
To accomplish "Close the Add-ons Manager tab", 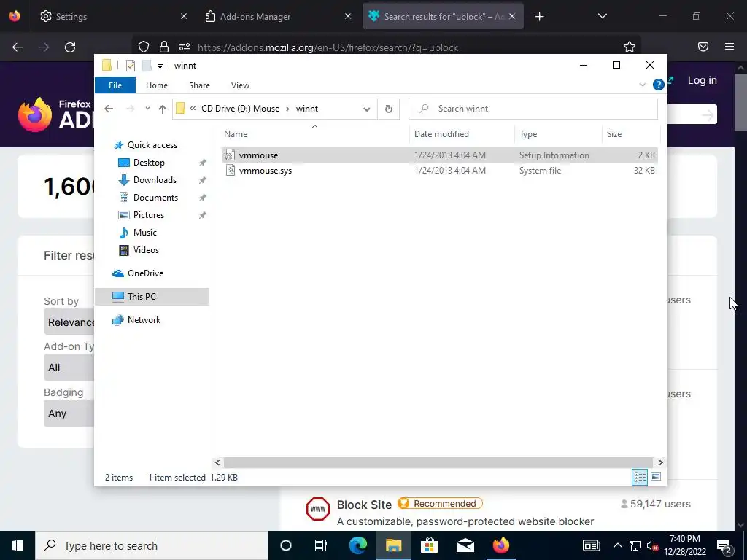I will (x=348, y=16).
